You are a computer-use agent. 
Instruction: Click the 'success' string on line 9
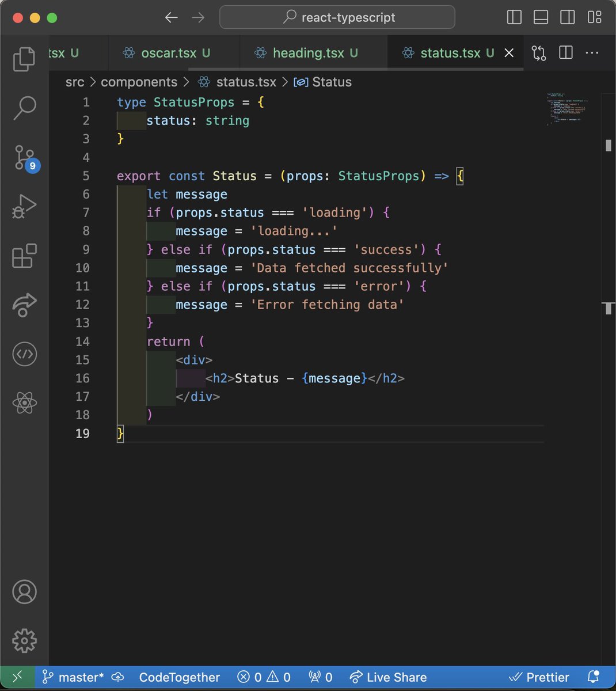point(386,249)
